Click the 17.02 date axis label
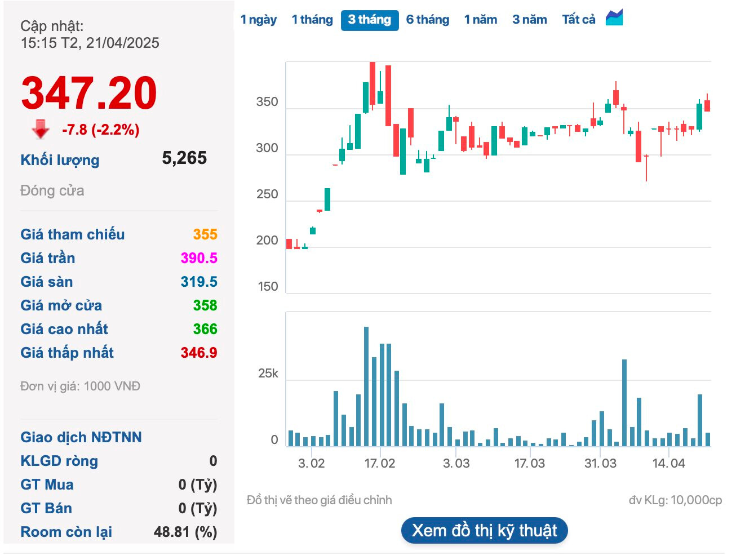This screenshot has width=745, height=560. pyautogui.click(x=380, y=464)
